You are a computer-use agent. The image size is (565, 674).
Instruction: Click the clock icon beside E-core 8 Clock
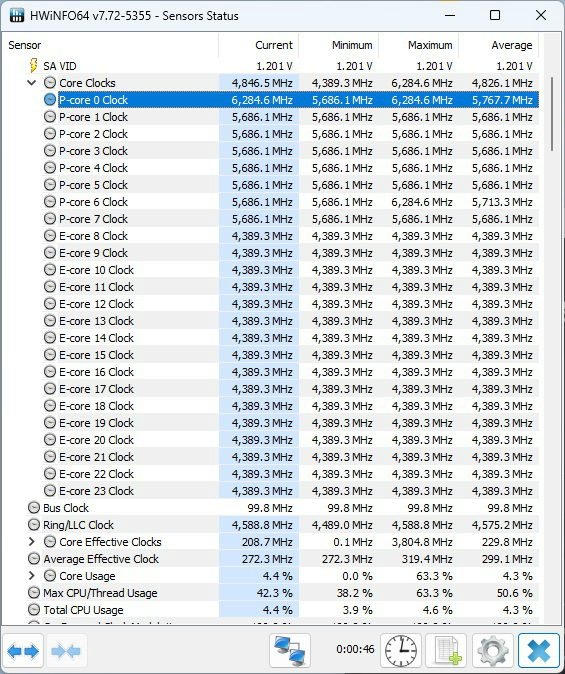point(50,236)
